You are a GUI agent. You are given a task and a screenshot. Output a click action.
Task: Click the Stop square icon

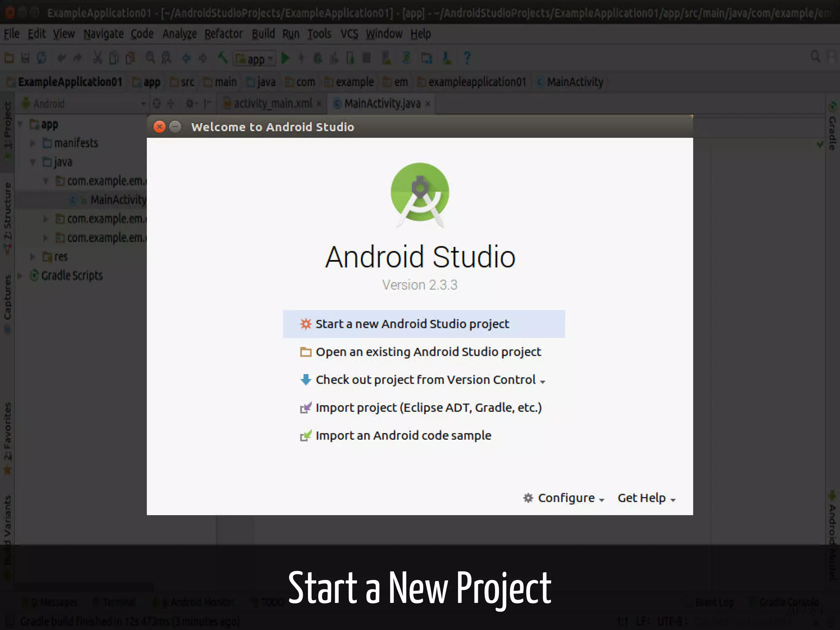click(367, 58)
